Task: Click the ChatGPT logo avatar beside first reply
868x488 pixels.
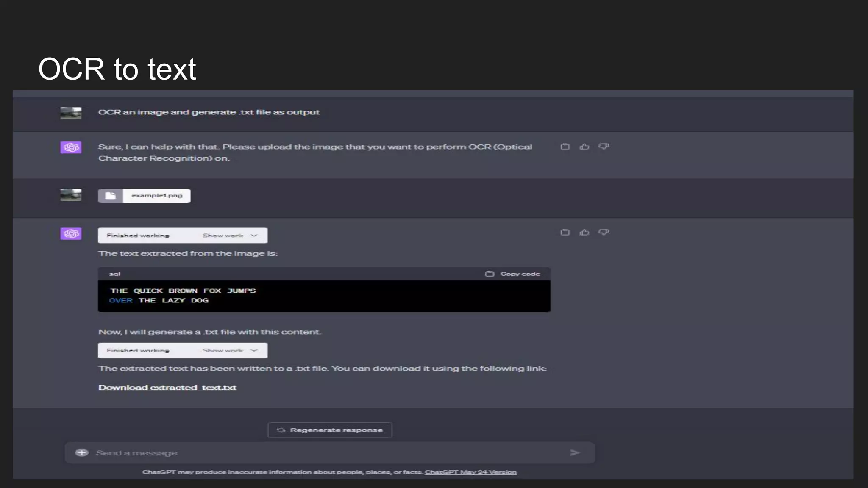Action: point(71,147)
